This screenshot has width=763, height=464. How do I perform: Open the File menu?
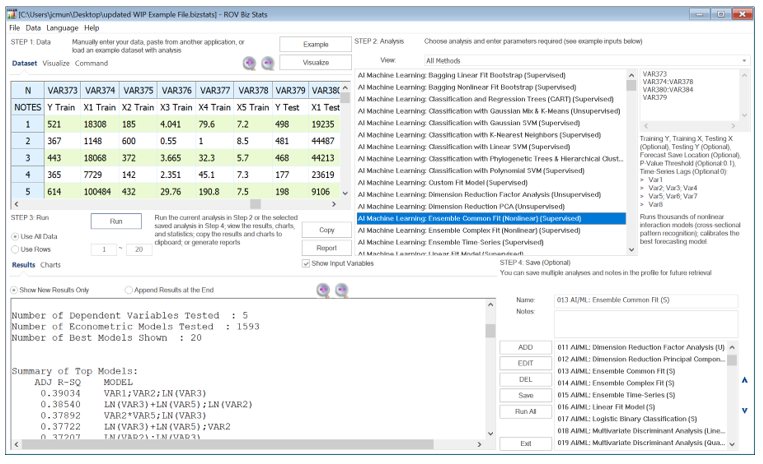[x=15, y=28]
